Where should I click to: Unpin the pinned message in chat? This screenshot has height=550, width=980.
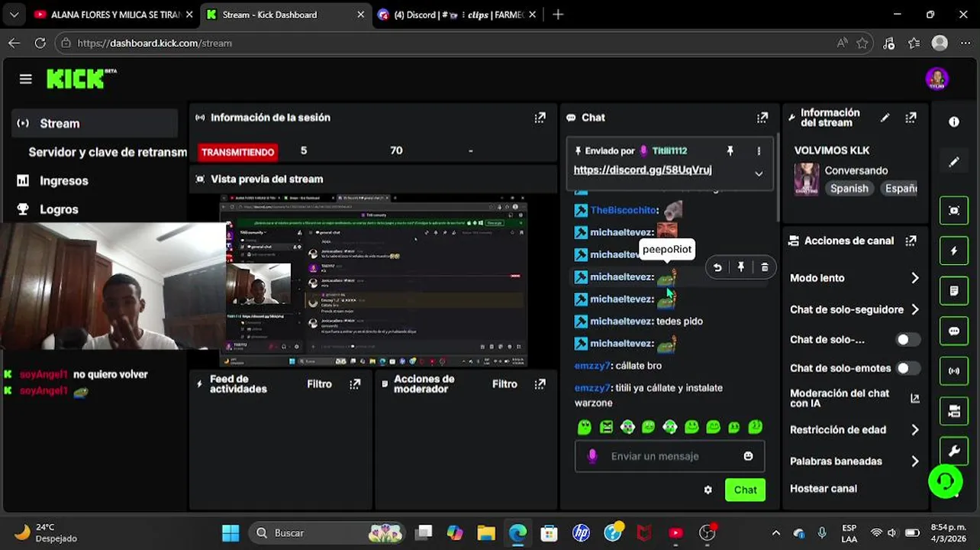click(730, 151)
